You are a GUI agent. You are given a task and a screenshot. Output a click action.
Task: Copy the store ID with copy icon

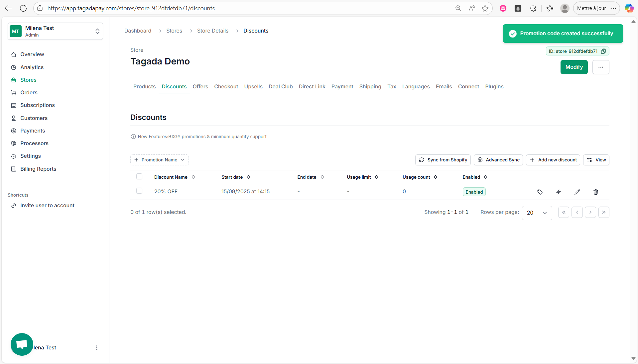(603, 51)
